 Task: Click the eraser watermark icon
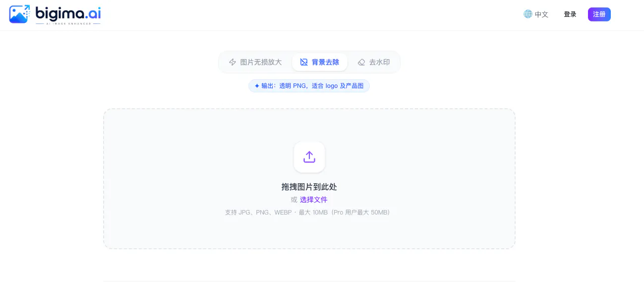pyautogui.click(x=361, y=62)
